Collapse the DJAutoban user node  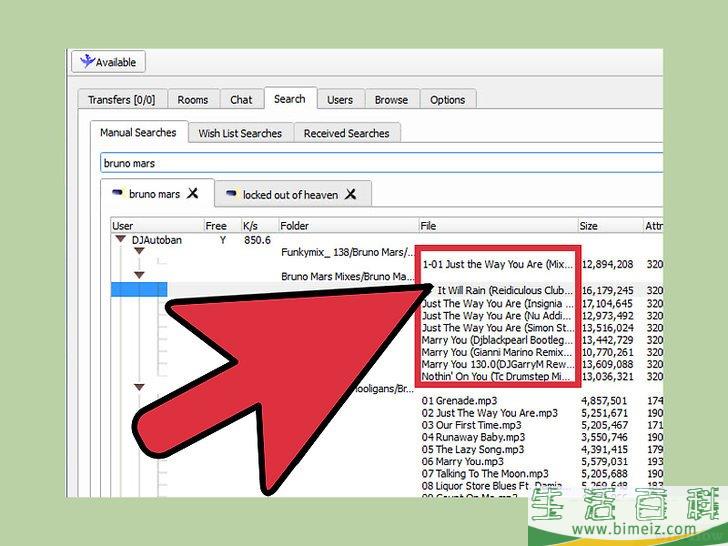[x=121, y=239]
